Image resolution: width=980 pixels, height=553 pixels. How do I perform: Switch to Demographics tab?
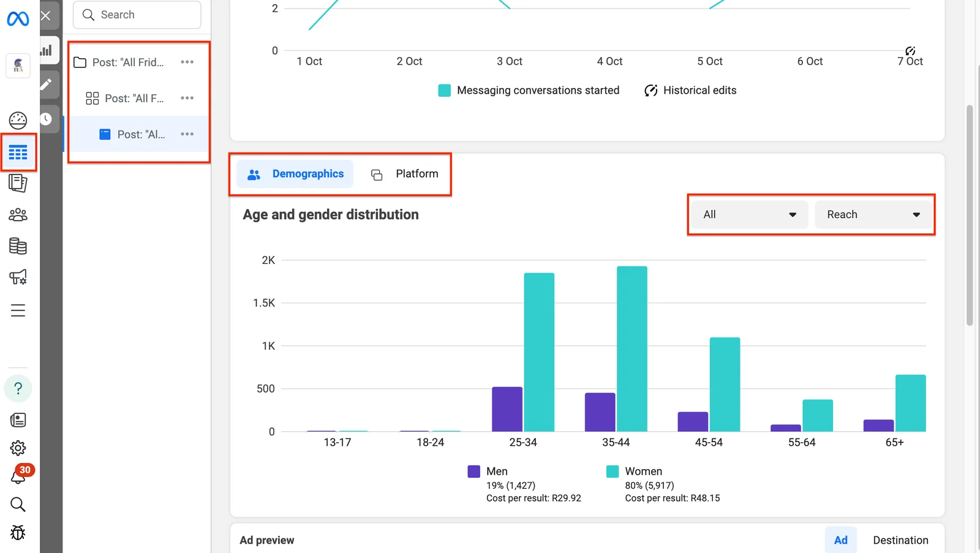pos(295,174)
